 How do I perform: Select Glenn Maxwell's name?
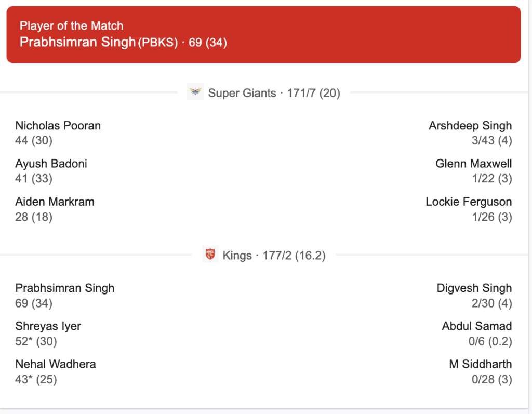(474, 164)
